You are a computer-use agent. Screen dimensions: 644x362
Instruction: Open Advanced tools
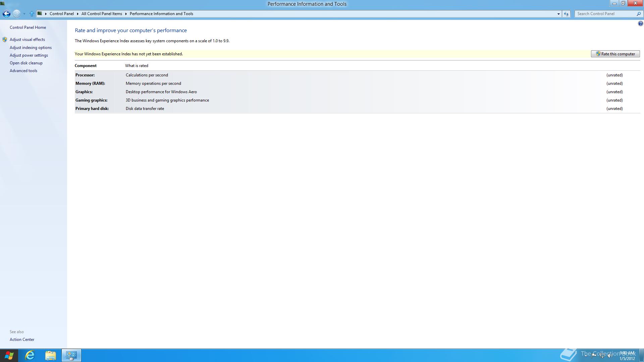pos(23,71)
